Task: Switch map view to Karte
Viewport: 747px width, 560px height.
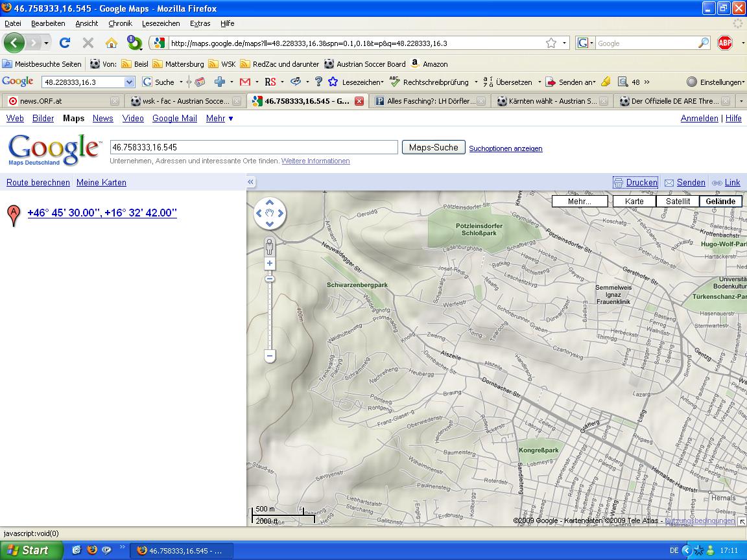Action: 634,202
